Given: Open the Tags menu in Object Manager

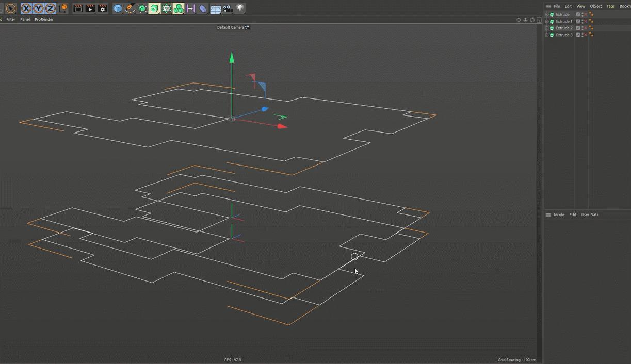Looking at the screenshot, I should click(x=610, y=6).
